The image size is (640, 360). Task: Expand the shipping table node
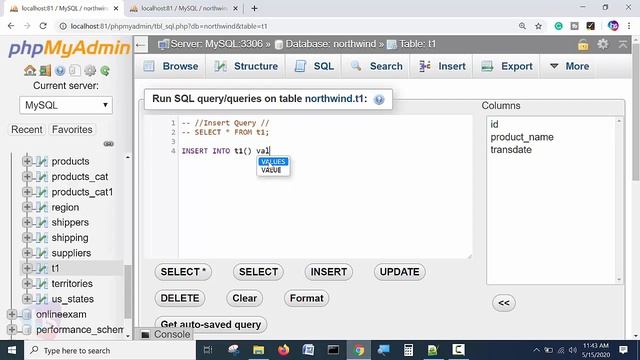click(27, 238)
